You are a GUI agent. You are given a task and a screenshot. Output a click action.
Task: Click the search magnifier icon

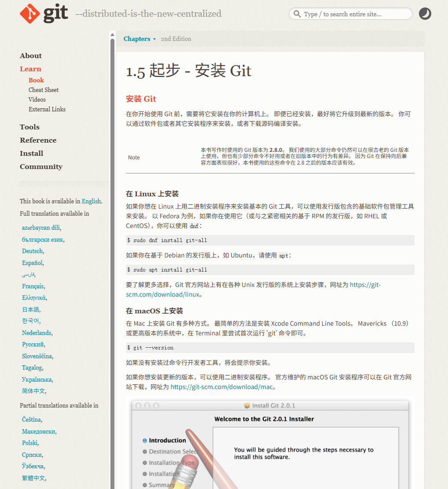[x=297, y=14]
